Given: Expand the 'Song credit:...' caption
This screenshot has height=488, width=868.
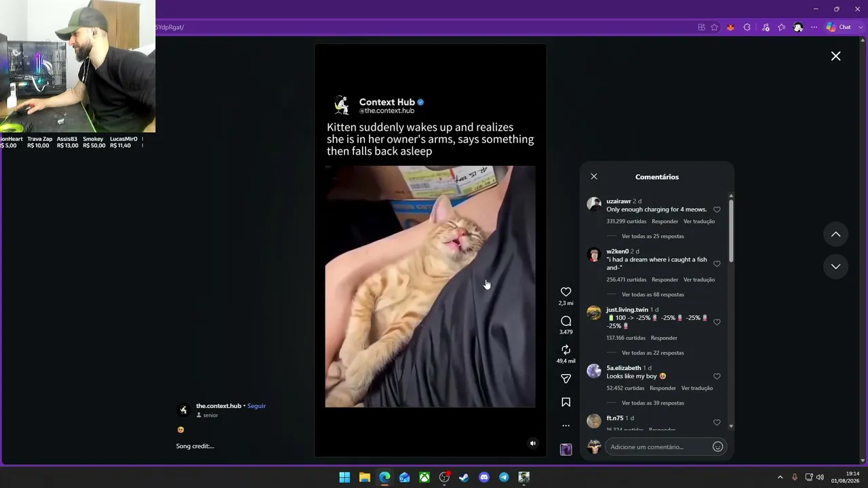Looking at the screenshot, I should [195, 446].
